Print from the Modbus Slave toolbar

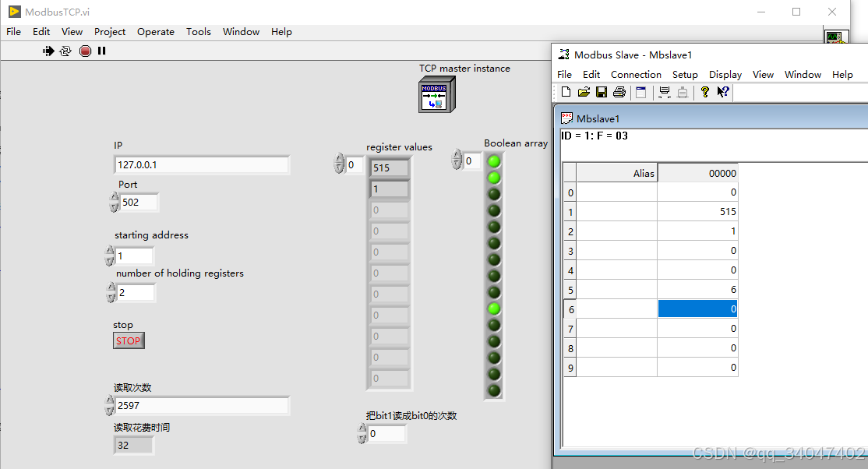coord(619,92)
